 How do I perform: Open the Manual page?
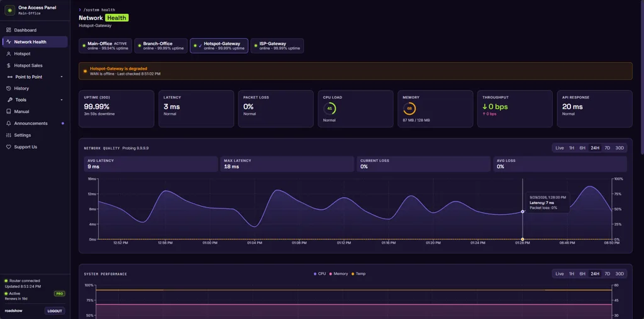pyautogui.click(x=35, y=112)
